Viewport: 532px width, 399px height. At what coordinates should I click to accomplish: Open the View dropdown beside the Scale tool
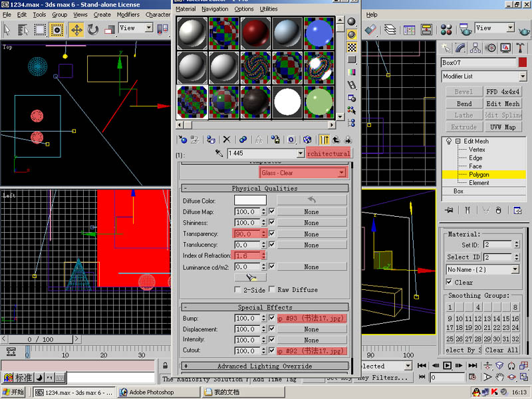click(149, 28)
